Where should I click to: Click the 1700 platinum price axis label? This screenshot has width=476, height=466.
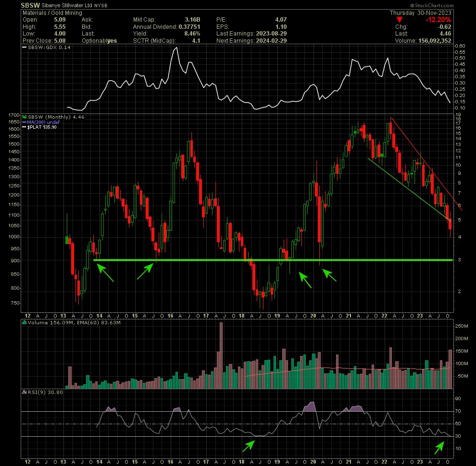click(x=14, y=115)
